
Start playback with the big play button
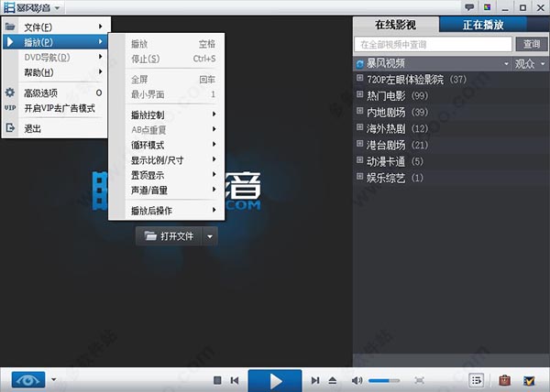[275, 380]
